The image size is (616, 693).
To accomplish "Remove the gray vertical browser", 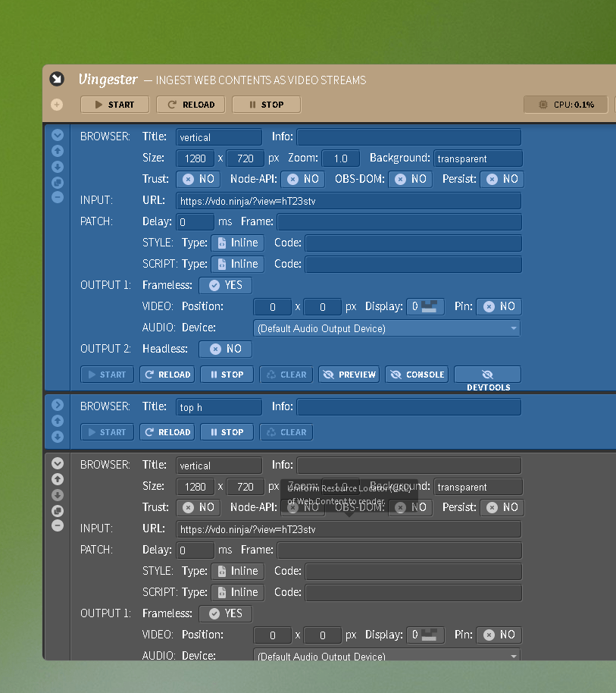I will 58,525.
